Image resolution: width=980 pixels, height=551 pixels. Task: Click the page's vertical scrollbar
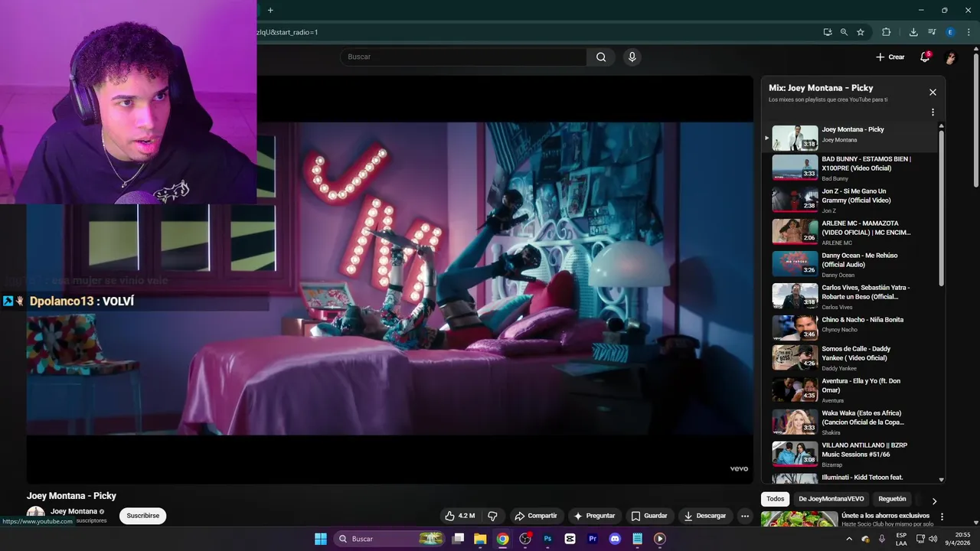point(975,119)
